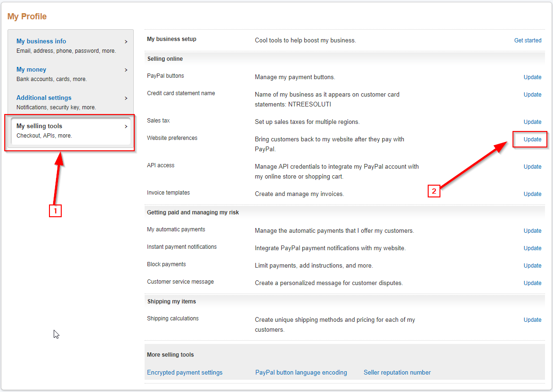The image size is (553, 392).
Task: Click the 'Sales tax' row label
Action: click(x=158, y=121)
